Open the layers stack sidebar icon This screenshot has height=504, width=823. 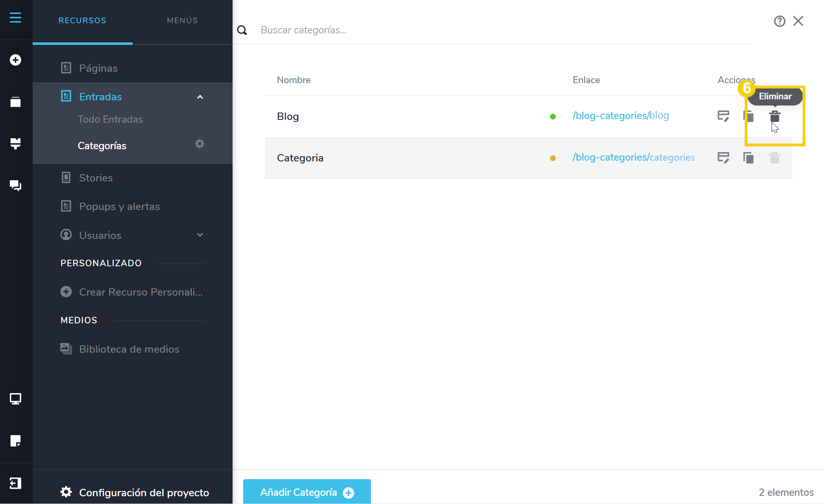[x=16, y=102]
